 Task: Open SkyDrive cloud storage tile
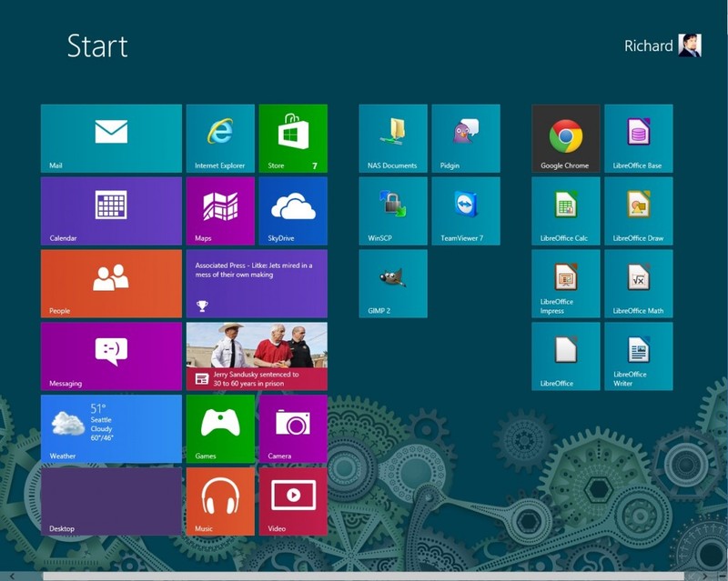(292, 210)
